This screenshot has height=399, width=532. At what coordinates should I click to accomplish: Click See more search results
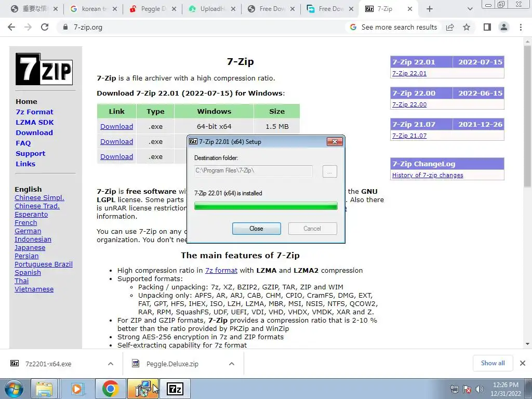click(x=399, y=27)
